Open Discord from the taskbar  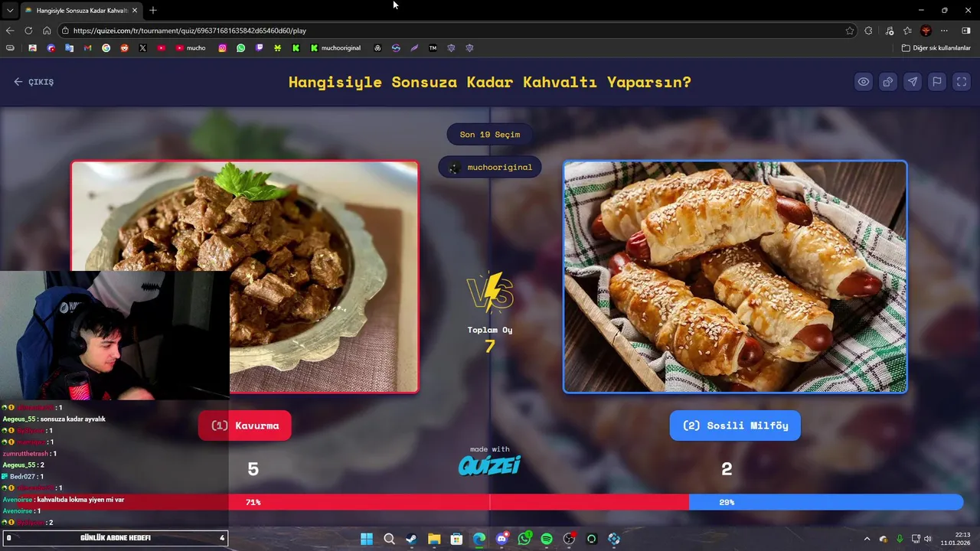(x=501, y=539)
